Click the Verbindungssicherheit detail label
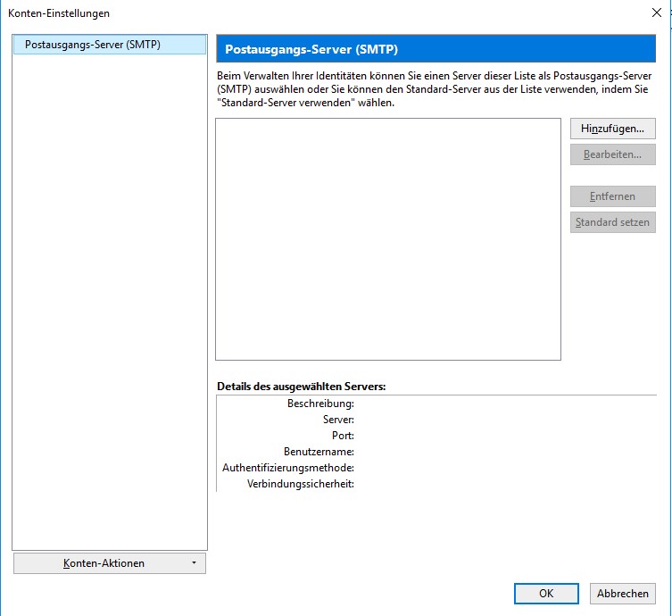The width and height of the screenshot is (672, 616). [301, 484]
